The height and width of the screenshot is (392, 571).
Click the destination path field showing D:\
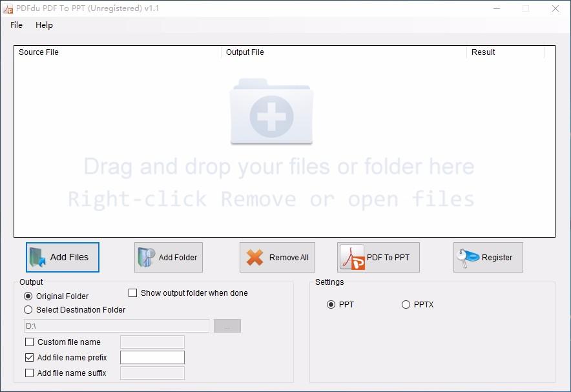pyautogui.click(x=116, y=325)
